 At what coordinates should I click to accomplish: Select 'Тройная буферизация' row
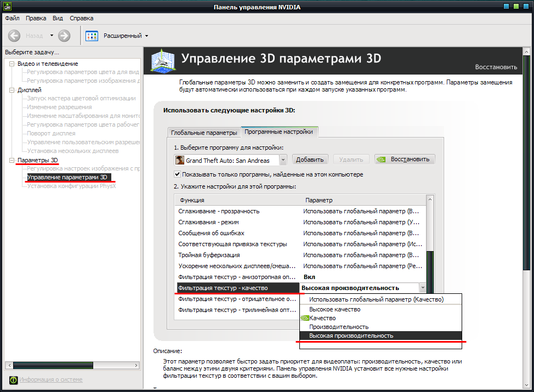pos(300,255)
